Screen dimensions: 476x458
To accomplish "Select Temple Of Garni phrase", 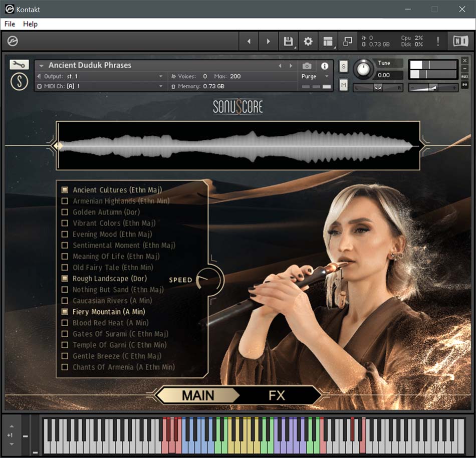I will [120, 345].
